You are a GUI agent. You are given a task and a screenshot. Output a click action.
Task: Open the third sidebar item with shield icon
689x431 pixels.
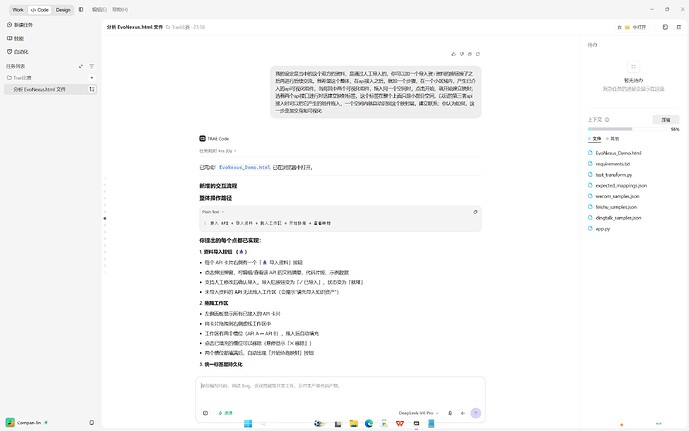click(x=18, y=52)
